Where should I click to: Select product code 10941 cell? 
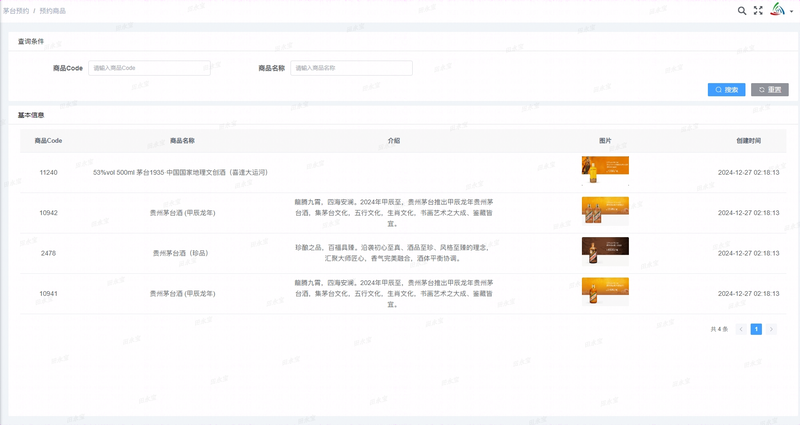(48, 293)
